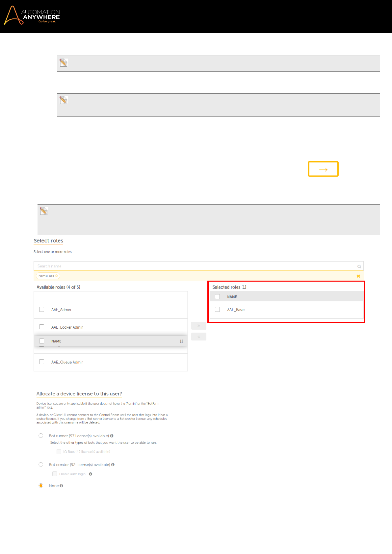Click the info icon beside Bot creator
This screenshot has width=392, height=554.
tap(113, 465)
